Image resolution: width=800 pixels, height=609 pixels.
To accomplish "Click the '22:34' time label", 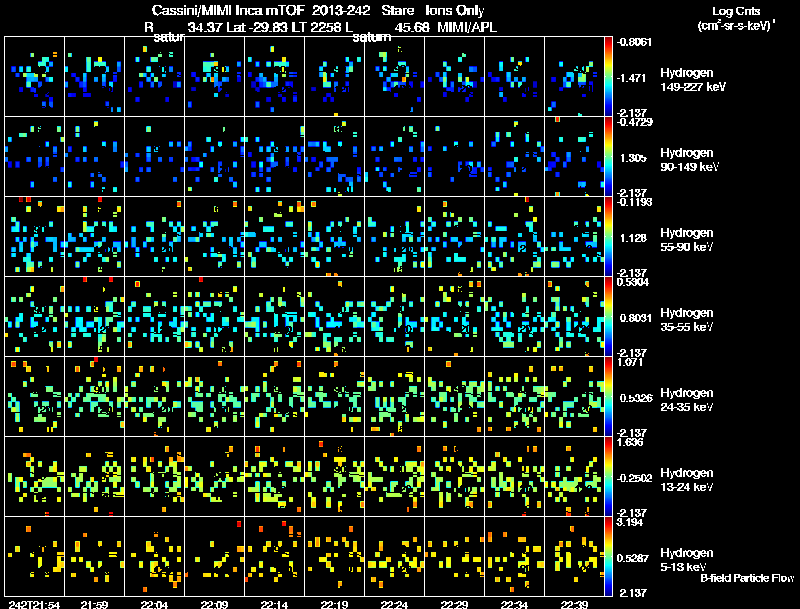I will point(514,605).
